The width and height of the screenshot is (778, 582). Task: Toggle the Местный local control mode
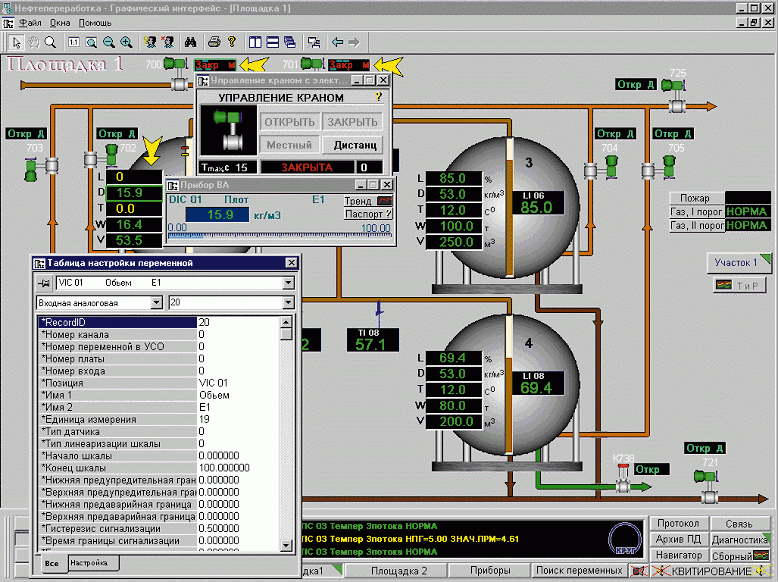click(288, 145)
